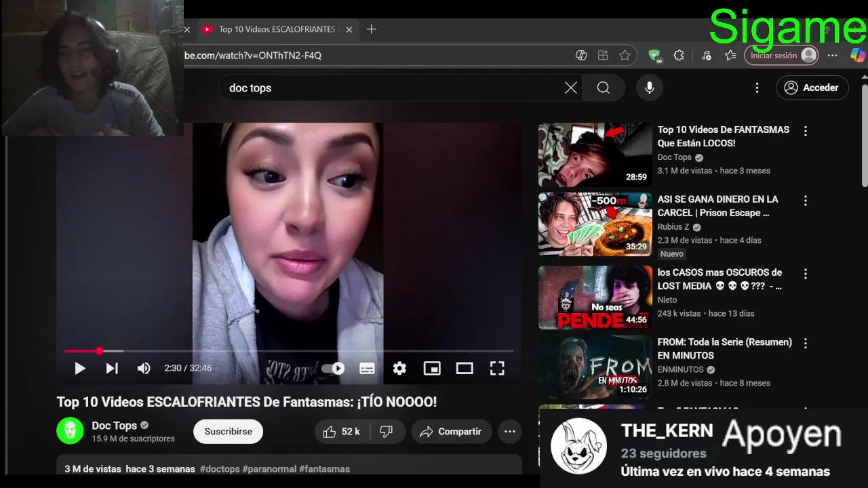Toggle subtitles in the player
Viewport: 868px width, 488px height.
pos(367,368)
